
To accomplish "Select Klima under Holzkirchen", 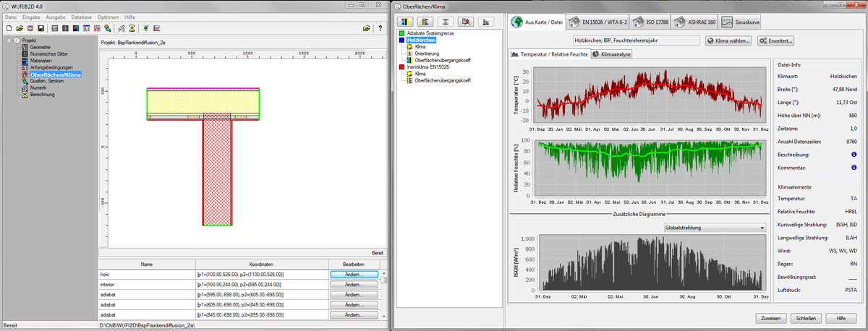I will [420, 47].
